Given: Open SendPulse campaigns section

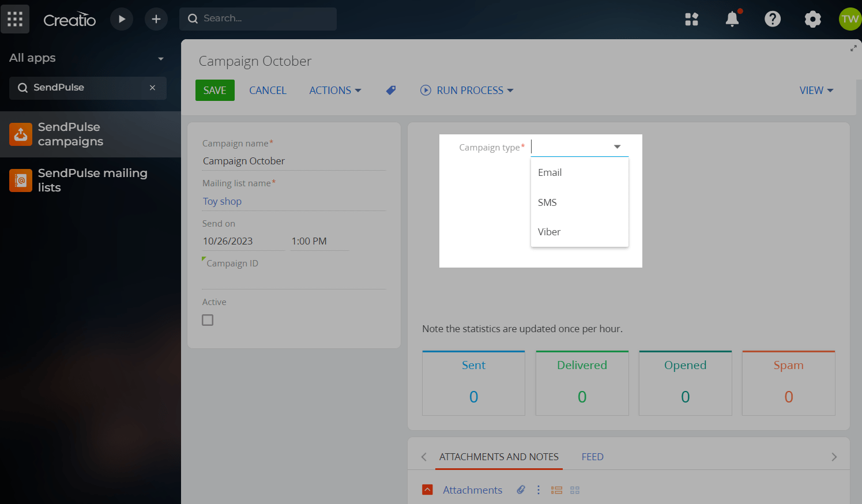Looking at the screenshot, I should [x=91, y=134].
